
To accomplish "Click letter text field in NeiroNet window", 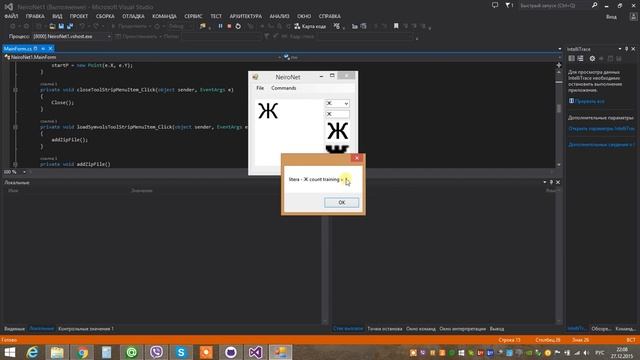I will [x=337, y=114].
